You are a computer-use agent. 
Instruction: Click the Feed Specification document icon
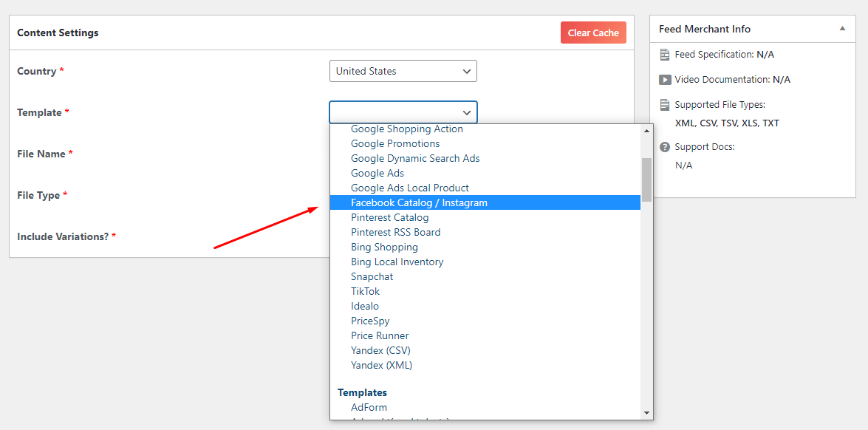665,55
